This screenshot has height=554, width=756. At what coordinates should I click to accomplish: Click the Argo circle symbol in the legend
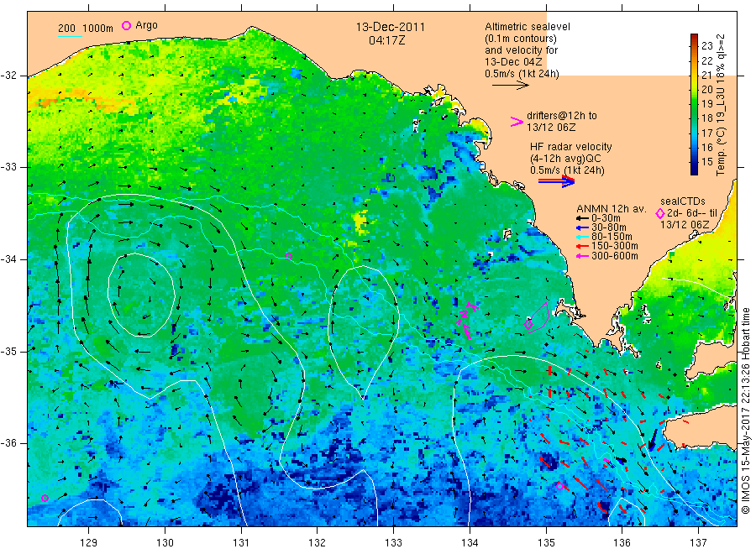pos(126,25)
